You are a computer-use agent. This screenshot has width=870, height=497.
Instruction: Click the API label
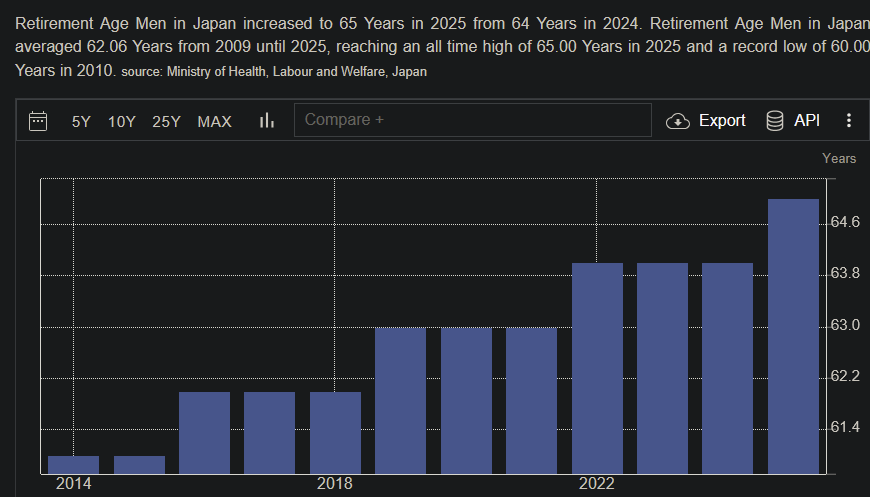pyautogui.click(x=807, y=120)
